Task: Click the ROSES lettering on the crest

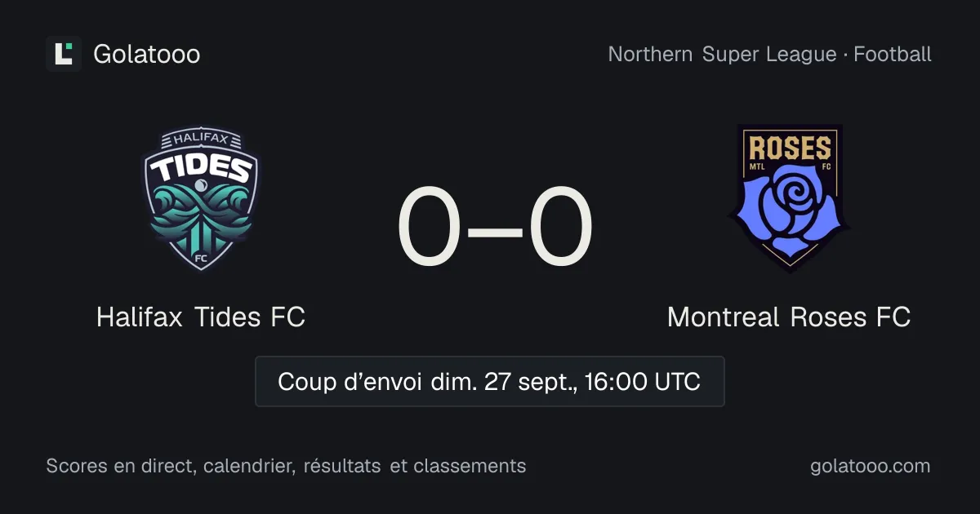Action: click(x=790, y=148)
